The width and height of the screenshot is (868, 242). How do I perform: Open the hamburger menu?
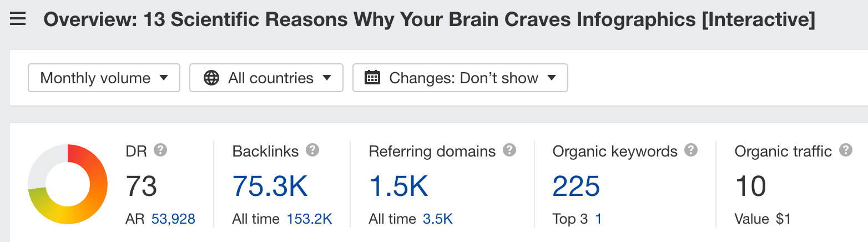pos(18,20)
